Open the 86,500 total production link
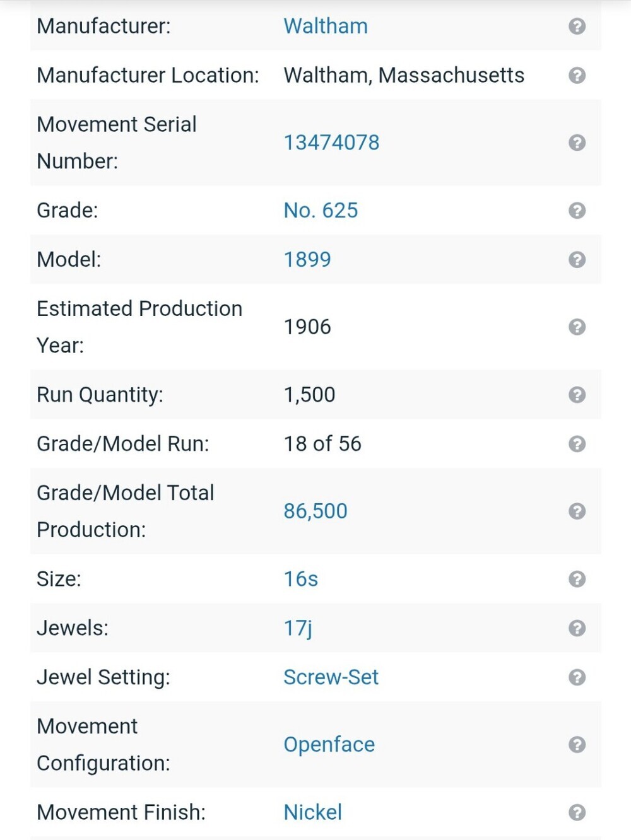 (x=315, y=511)
